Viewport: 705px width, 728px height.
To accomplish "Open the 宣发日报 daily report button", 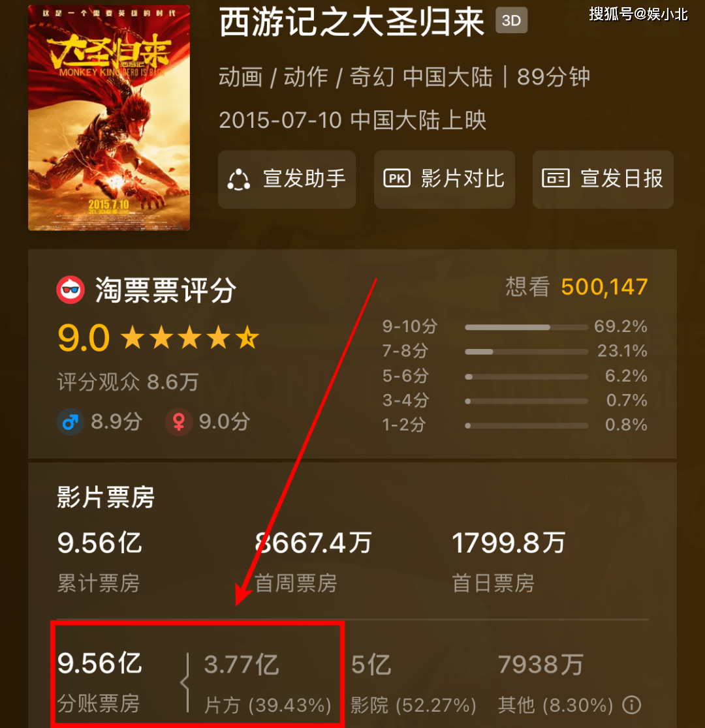I will point(603,179).
